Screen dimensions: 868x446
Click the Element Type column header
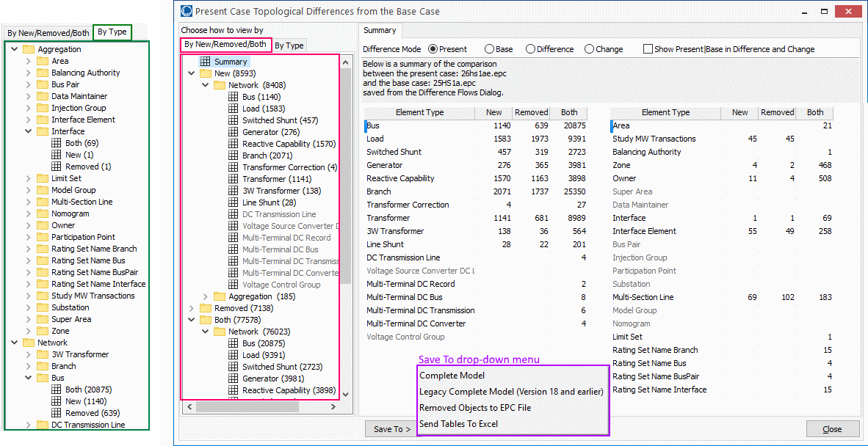click(419, 113)
